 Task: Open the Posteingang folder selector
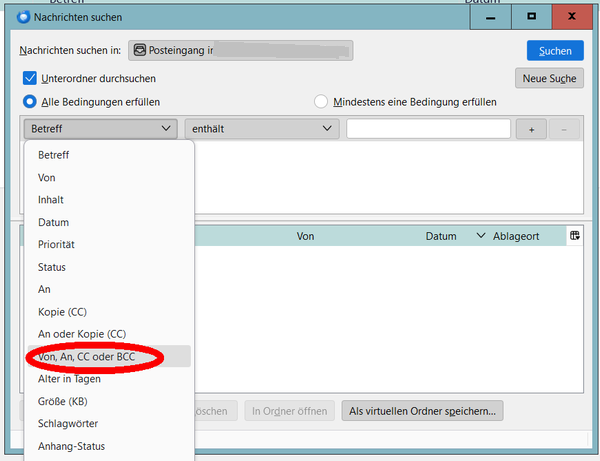pyautogui.click(x=241, y=50)
